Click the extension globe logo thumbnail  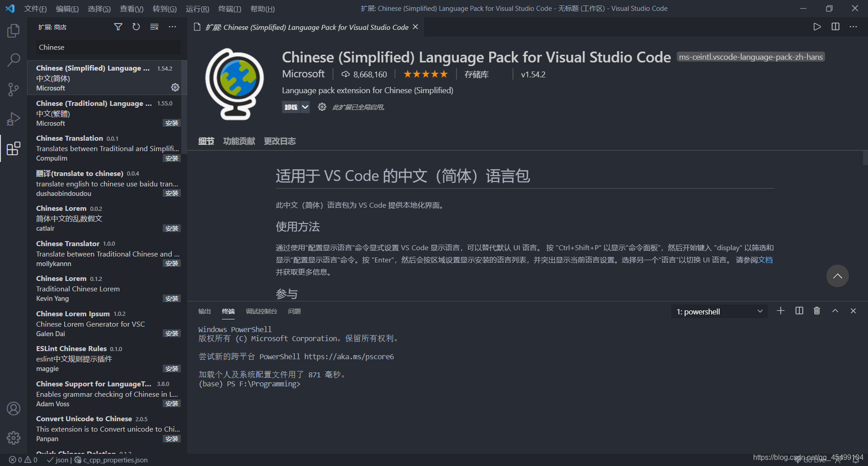pyautogui.click(x=234, y=84)
